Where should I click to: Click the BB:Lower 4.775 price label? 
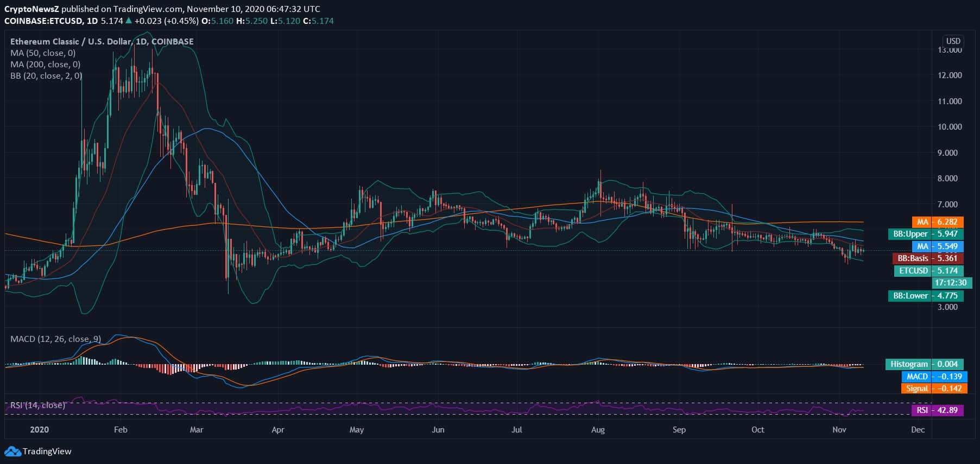926,296
